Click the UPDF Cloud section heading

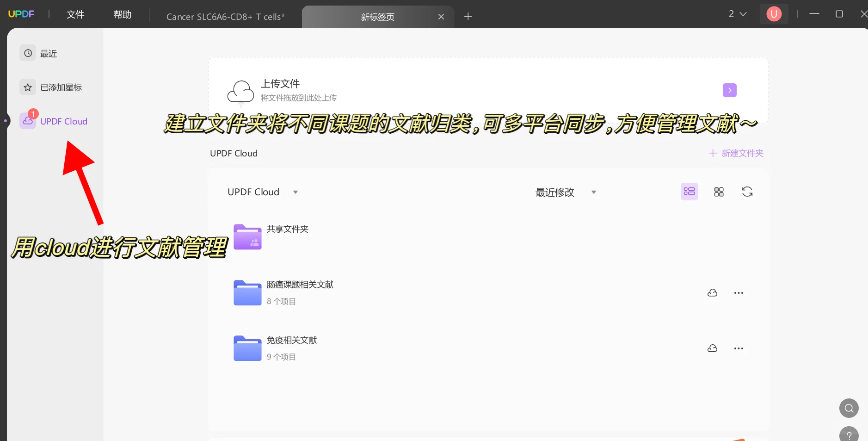click(x=234, y=153)
